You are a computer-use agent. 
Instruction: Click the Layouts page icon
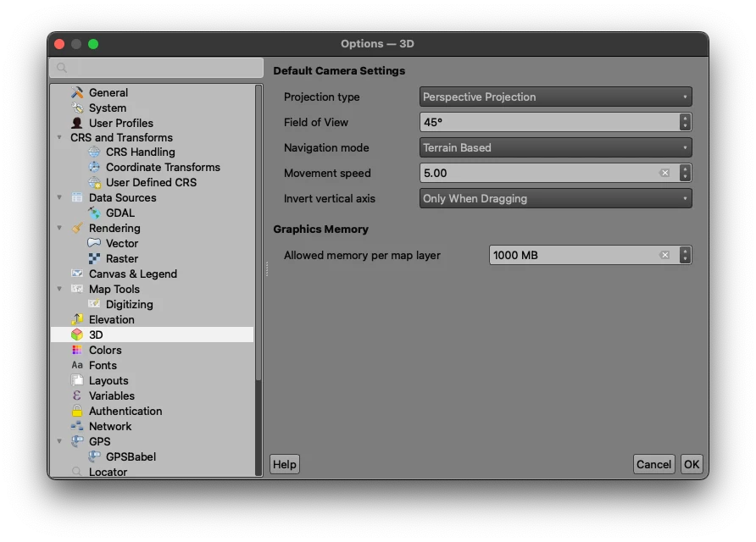(x=77, y=380)
